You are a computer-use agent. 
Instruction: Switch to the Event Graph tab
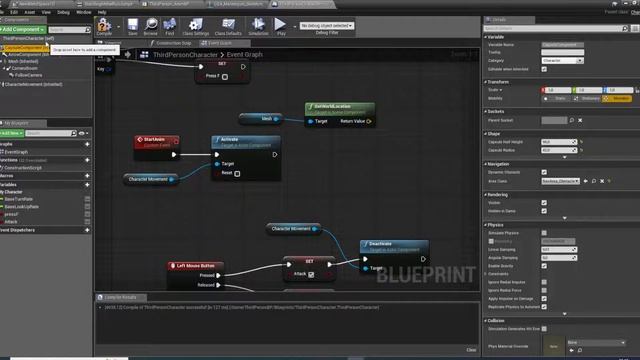pyautogui.click(x=220, y=43)
